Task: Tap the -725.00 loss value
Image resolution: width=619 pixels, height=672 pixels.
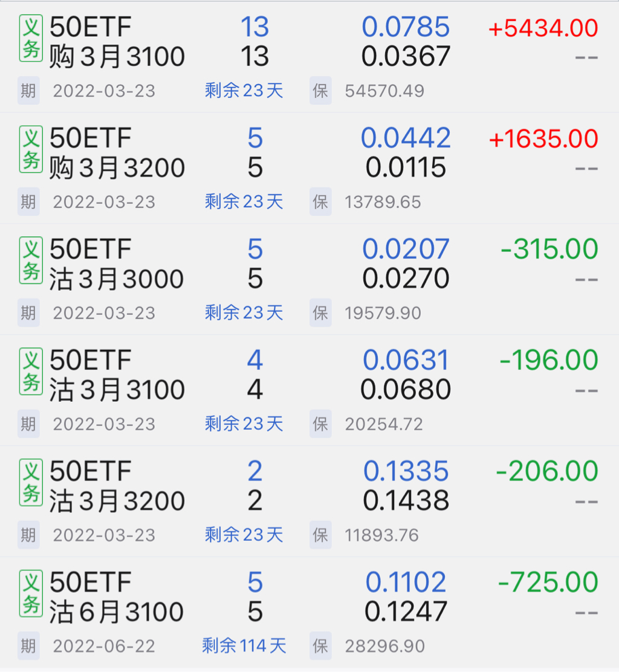Action: coord(548,583)
